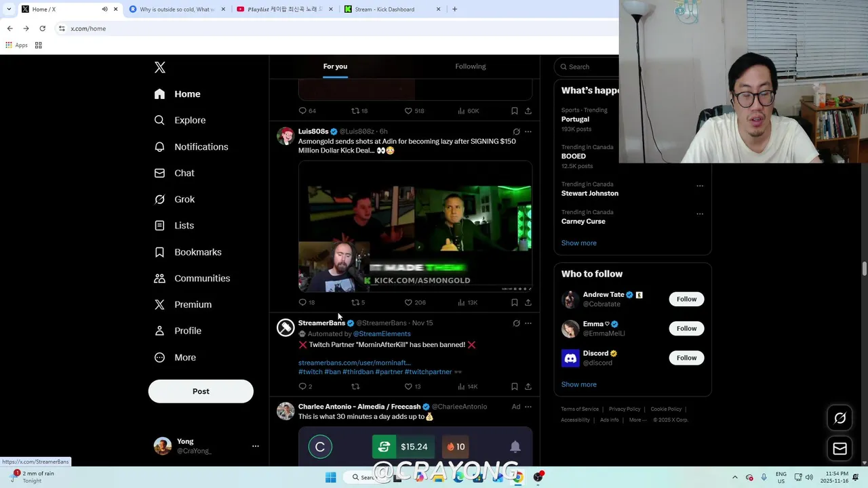The width and height of the screenshot is (868, 488).
Task: Reload the page in Chrome
Action: (42, 28)
